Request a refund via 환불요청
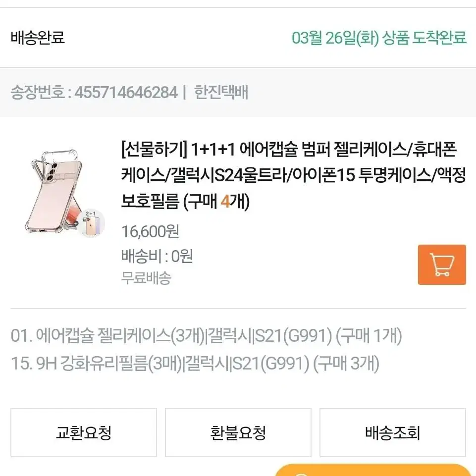476x476 pixels. [x=238, y=432]
